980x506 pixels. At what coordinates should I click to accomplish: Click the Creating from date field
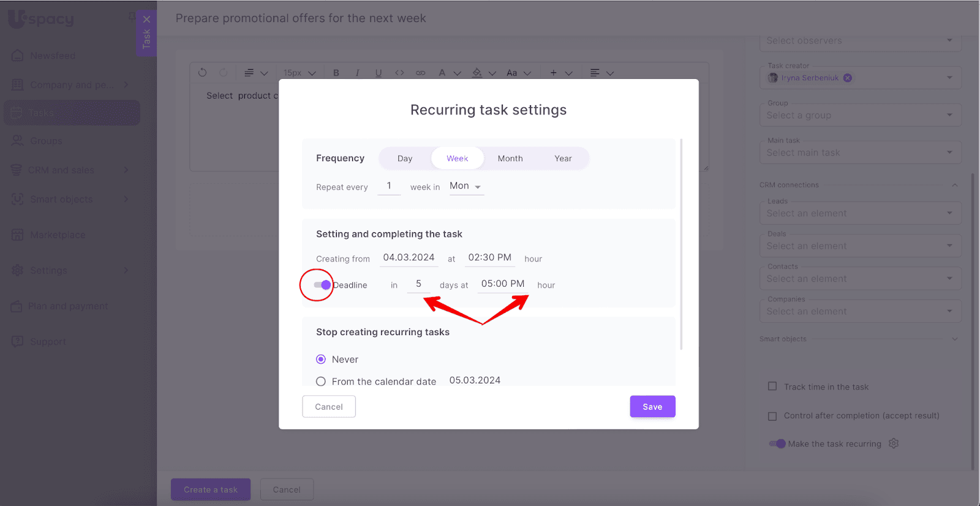point(409,258)
